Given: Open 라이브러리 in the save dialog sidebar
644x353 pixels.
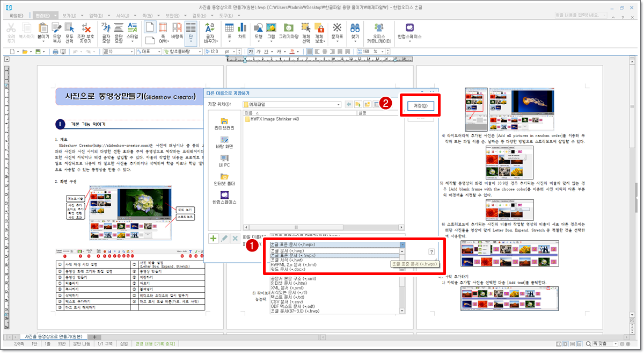Looking at the screenshot, I should click(x=224, y=125).
